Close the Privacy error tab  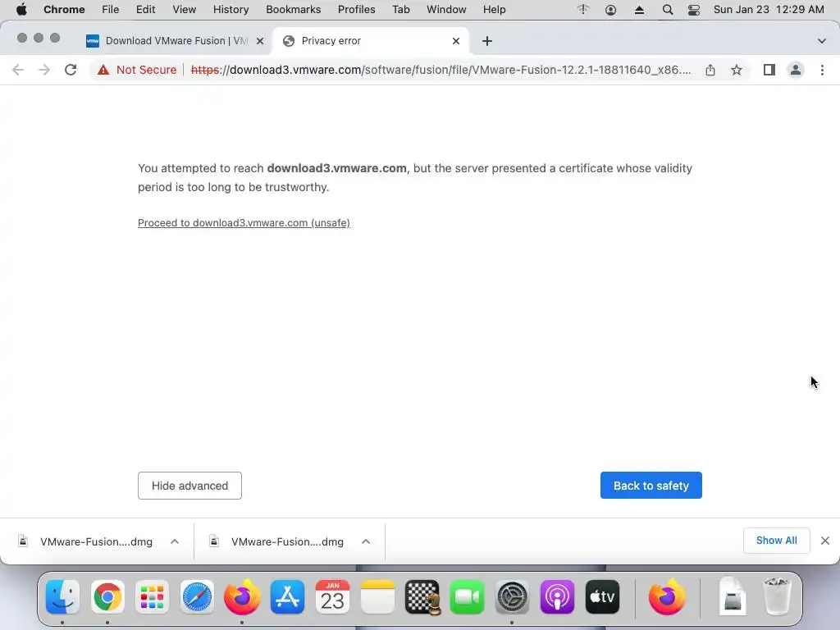point(456,41)
